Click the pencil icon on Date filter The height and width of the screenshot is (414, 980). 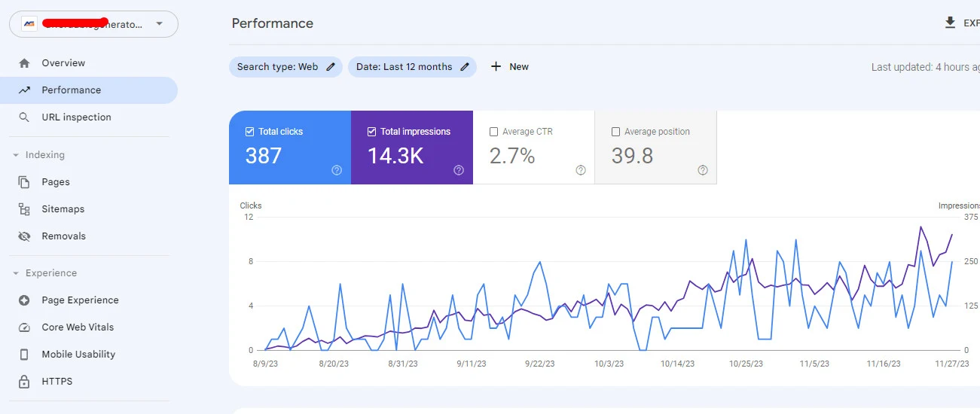[x=466, y=67]
